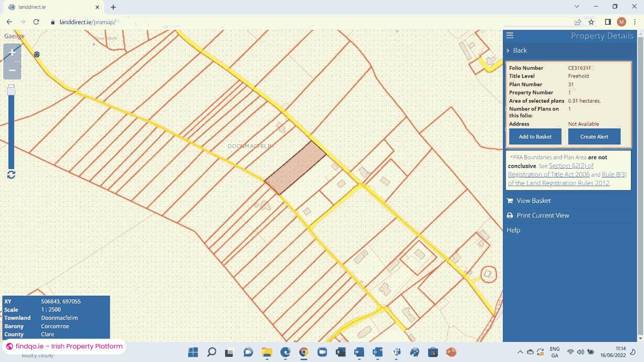Collapse the panel using the Back chevron
644x362 pixels.
pos(508,50)
